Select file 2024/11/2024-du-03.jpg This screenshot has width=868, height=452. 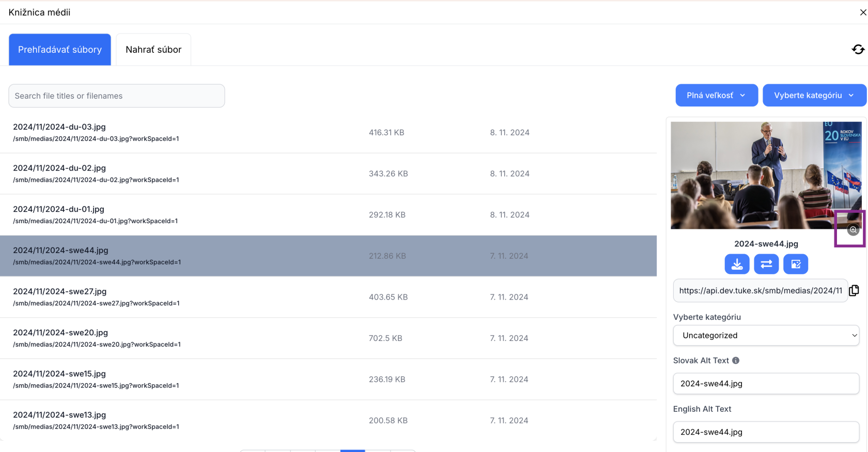(x=329, y=133)
